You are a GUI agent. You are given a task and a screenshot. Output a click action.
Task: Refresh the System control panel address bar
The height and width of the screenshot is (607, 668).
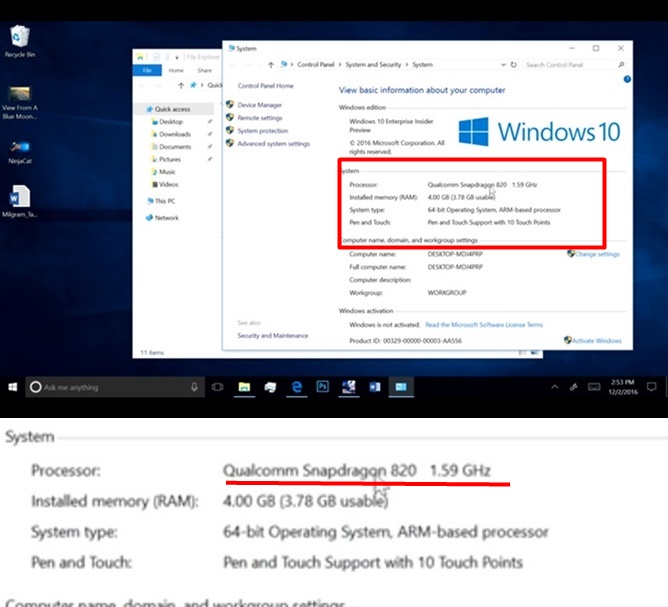tap(514, 65)
